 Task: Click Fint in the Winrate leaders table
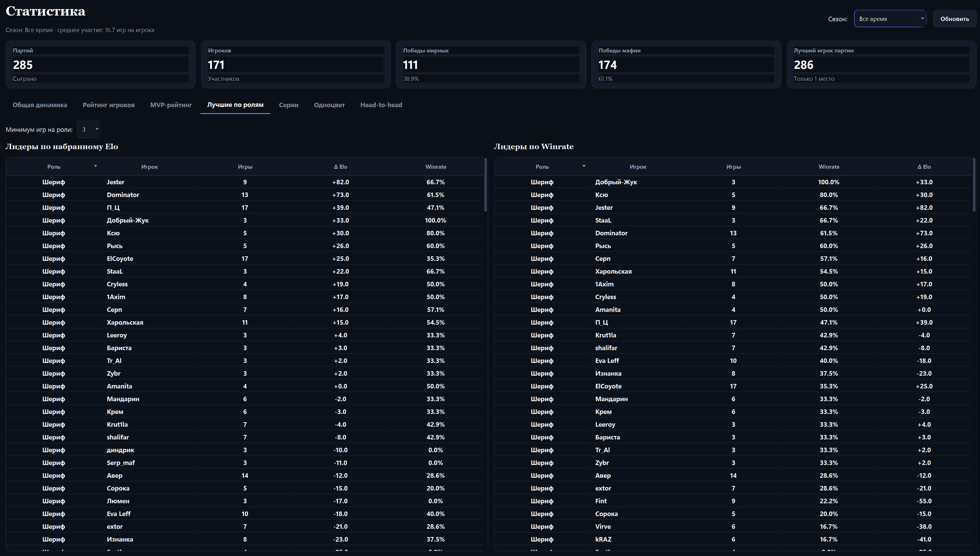click(x=601, y=501)
